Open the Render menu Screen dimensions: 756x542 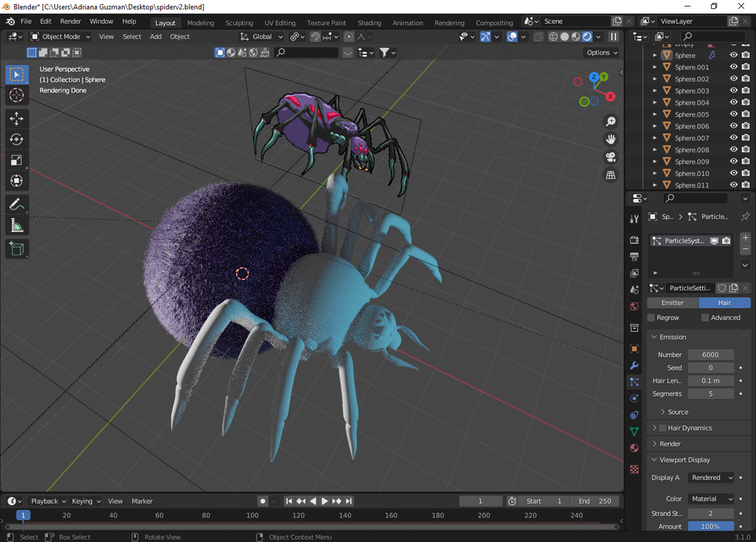pos(71,22)
